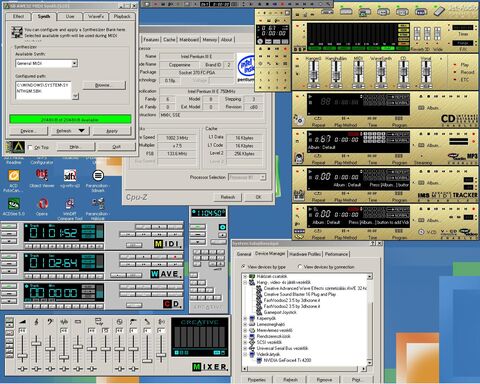Toggle the Play indicator in Jet-Audio mixer
This screenshot has height=384, width=480.
tap(455, 65)
